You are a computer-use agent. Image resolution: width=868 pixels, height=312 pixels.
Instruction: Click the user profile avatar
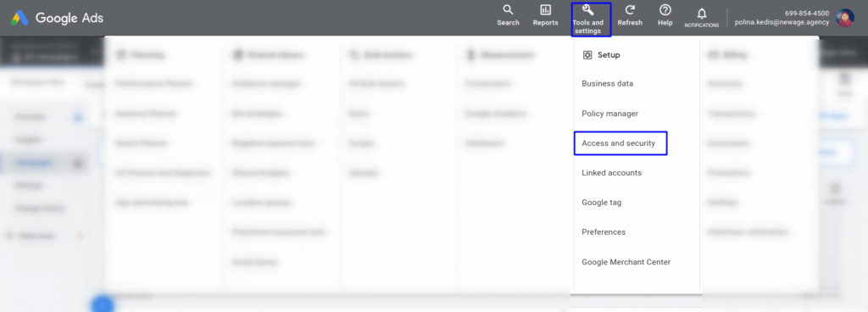tap(845, 18)
